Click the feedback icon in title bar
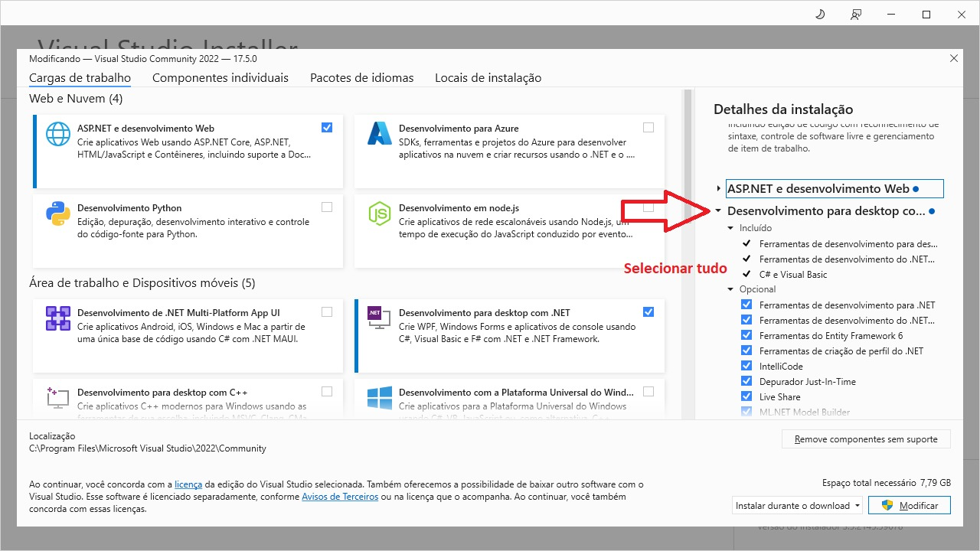 856,15
